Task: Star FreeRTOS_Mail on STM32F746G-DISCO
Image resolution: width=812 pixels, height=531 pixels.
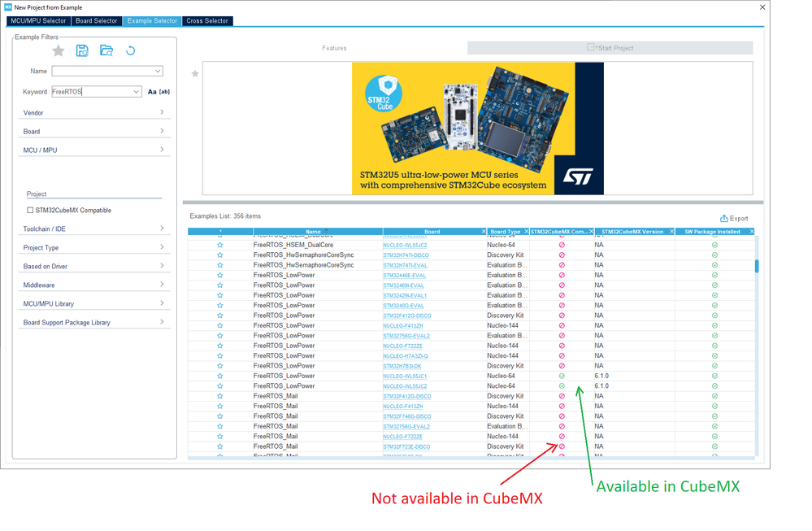Action: [220, 416]
